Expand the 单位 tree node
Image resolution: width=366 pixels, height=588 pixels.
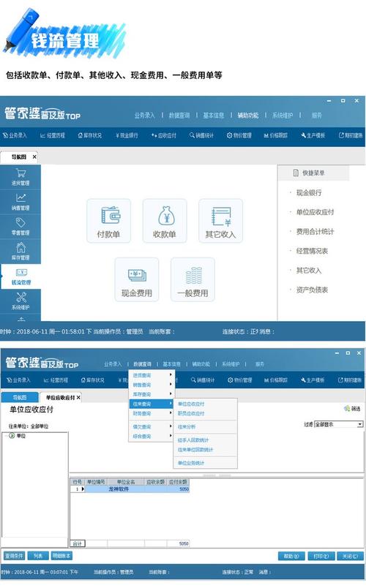click(x=12, y=436)
